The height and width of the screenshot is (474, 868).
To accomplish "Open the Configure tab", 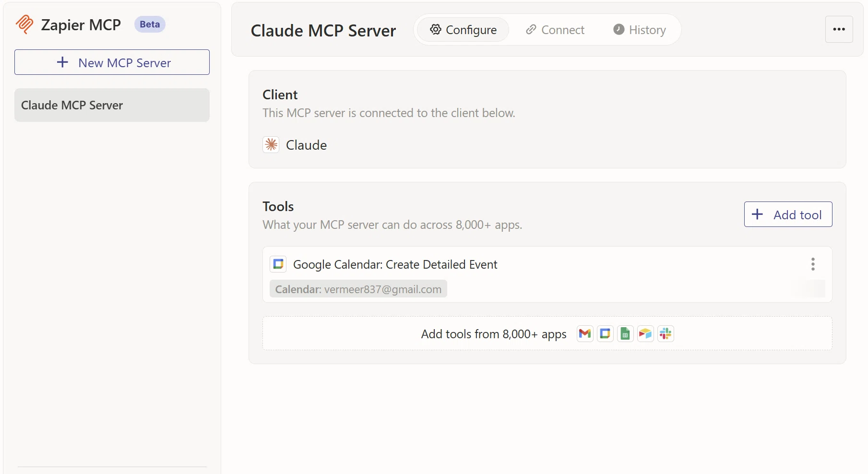I will 463,30.
